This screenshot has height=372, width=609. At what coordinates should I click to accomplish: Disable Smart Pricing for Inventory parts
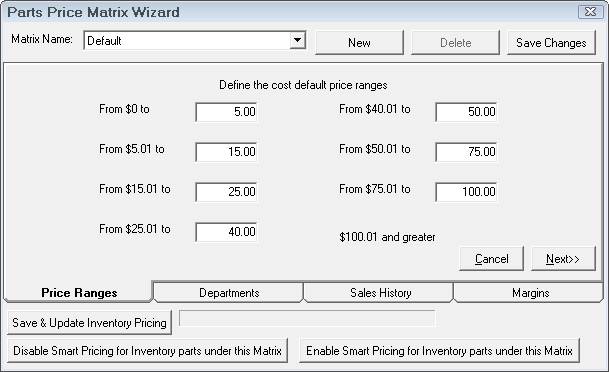click(x=147, y=351)
